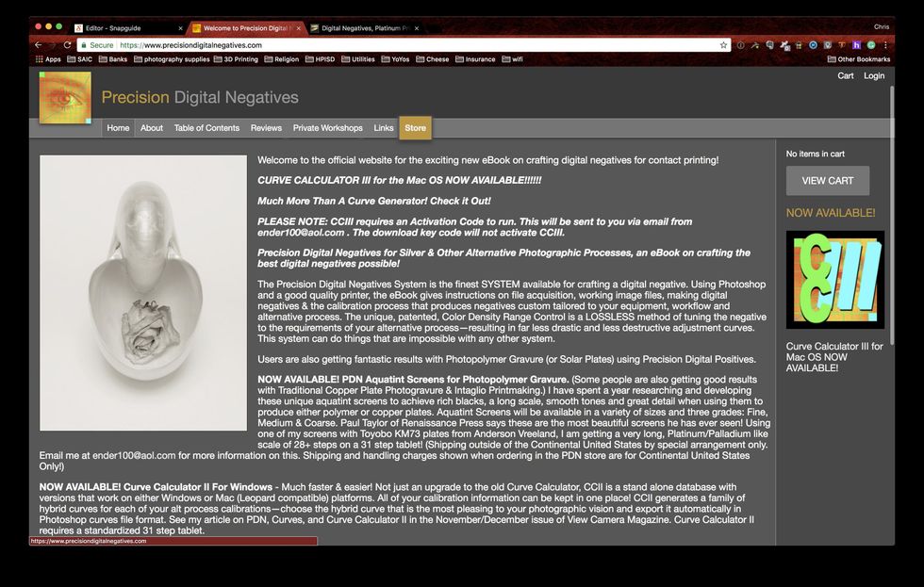Go to Table of Contents page
This screenshot has height=587, width=924.
[x=206, y=128]
